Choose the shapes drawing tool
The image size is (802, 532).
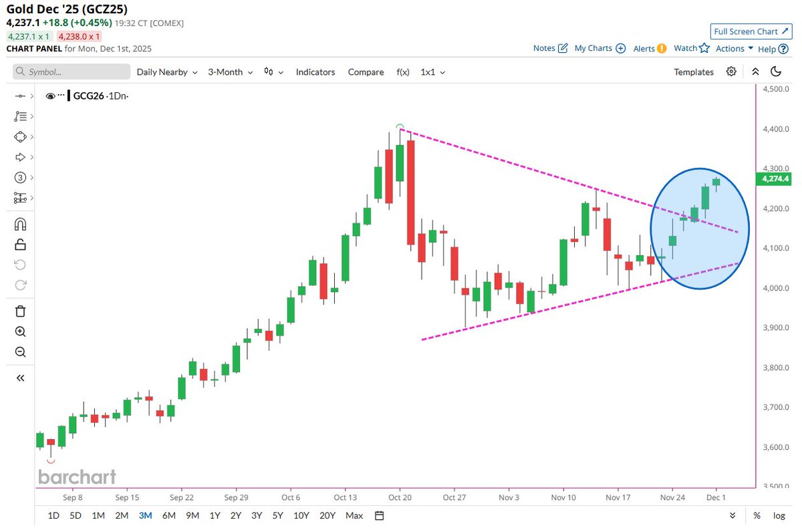point(20,136)
